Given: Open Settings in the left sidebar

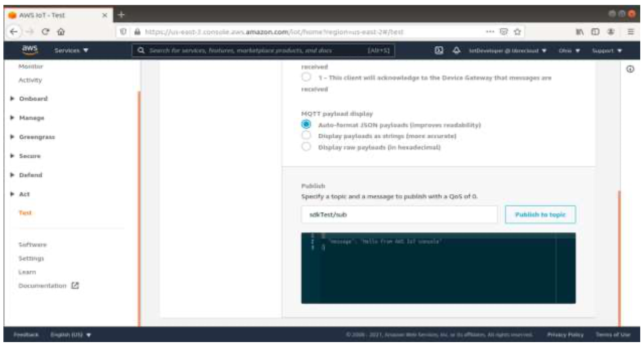Looking at the screenshot, I should click(31, 258).
